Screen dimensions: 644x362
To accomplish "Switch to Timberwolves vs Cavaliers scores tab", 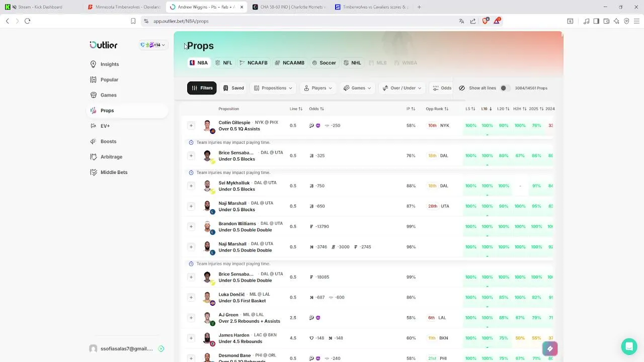I will pos(372,7).
